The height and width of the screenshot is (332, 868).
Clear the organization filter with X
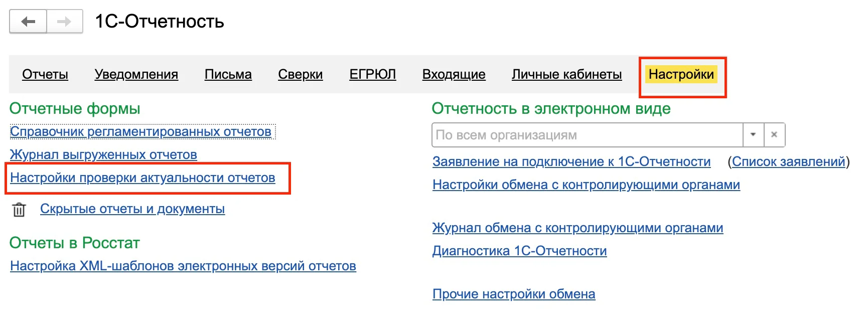point(774,135)
